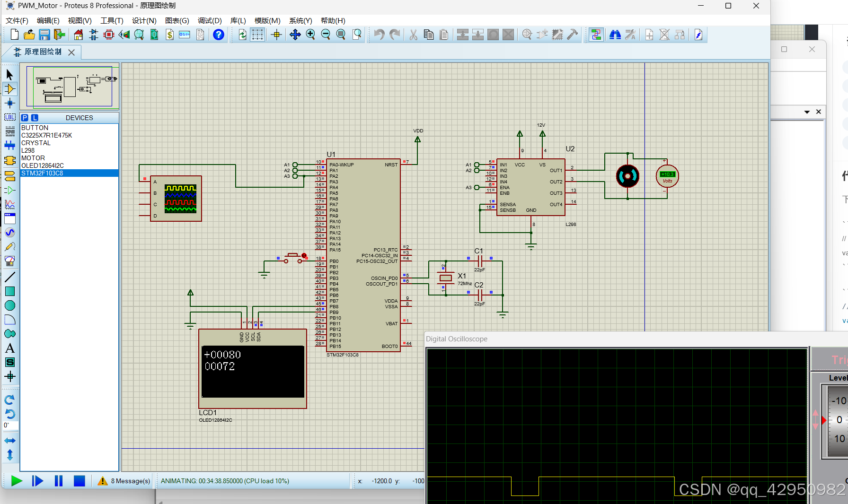Select the graph mode tool
The image size is (848, 504).
(10, 205)
